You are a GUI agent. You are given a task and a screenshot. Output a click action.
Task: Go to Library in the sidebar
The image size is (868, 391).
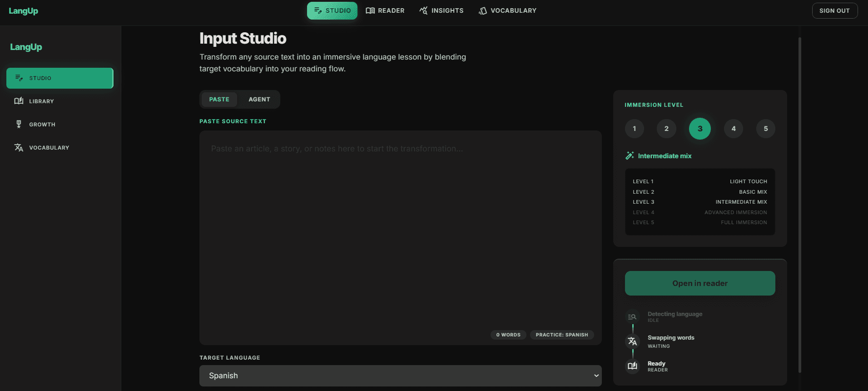pyautogui.click(x=60, y=101)
